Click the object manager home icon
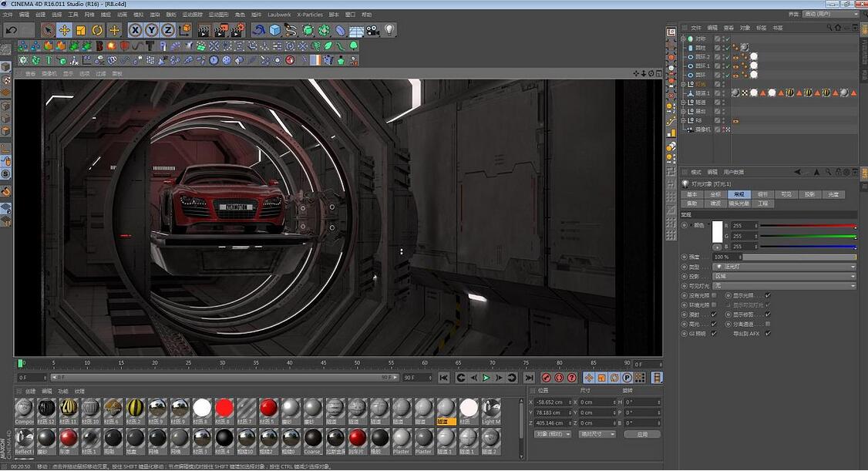This screenshot has height=471, width=868. click(838, 27)
